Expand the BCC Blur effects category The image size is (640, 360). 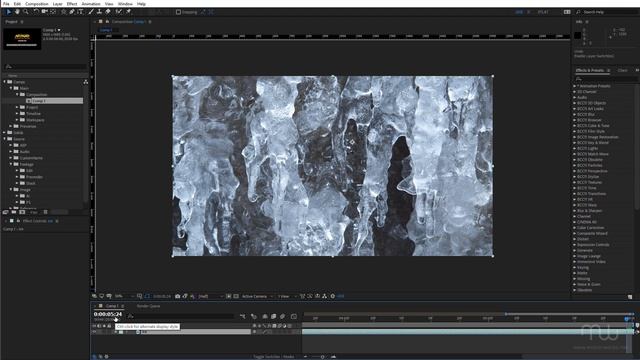(x=574, y=115)
